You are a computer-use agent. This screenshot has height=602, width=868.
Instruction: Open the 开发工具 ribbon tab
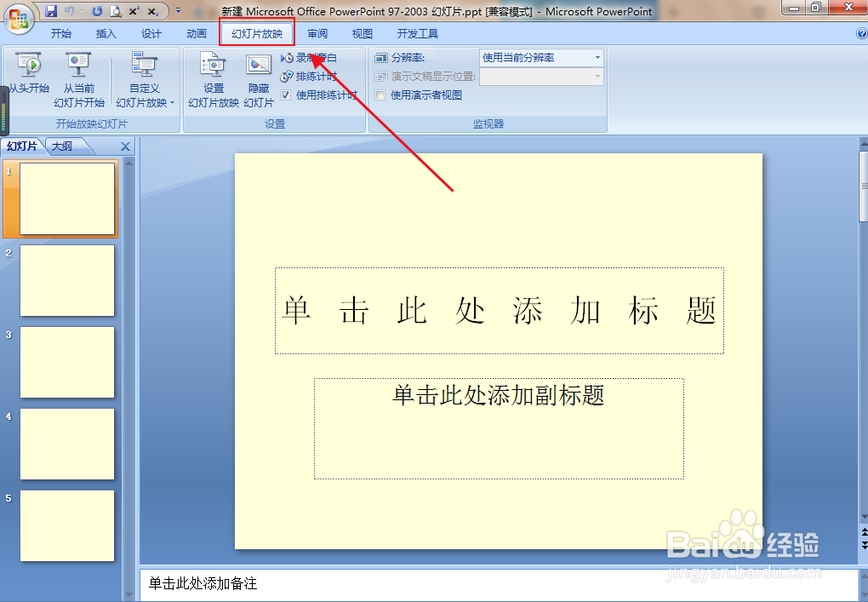coord(417,34)
